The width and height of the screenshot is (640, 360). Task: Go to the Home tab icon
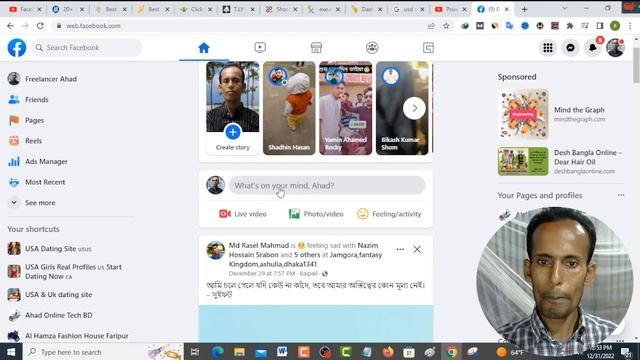pyautogui.click(x=204, y=48)
